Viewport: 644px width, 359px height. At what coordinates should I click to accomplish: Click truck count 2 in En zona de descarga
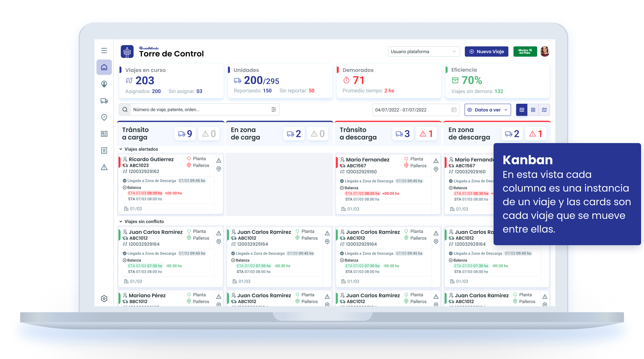tap(512, 134)
